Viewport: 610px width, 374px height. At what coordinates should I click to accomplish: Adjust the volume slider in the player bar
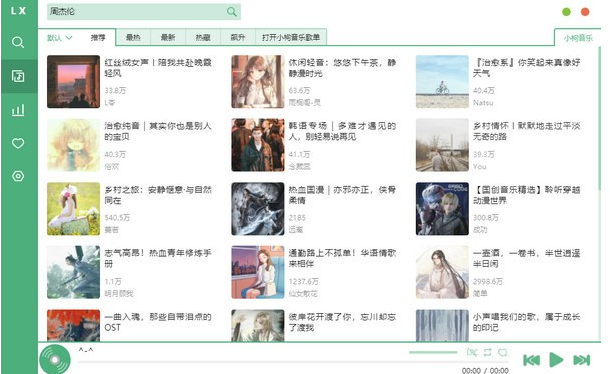433,352
